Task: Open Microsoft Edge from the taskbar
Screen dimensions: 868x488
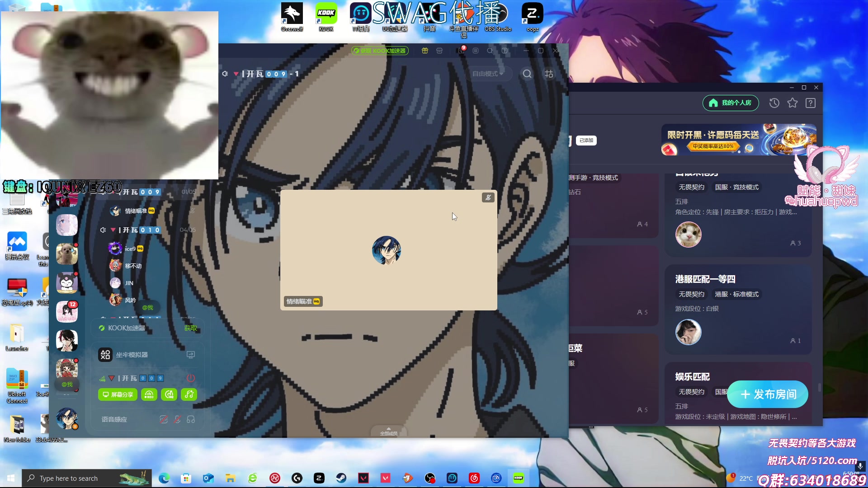Action: point(164,478)
